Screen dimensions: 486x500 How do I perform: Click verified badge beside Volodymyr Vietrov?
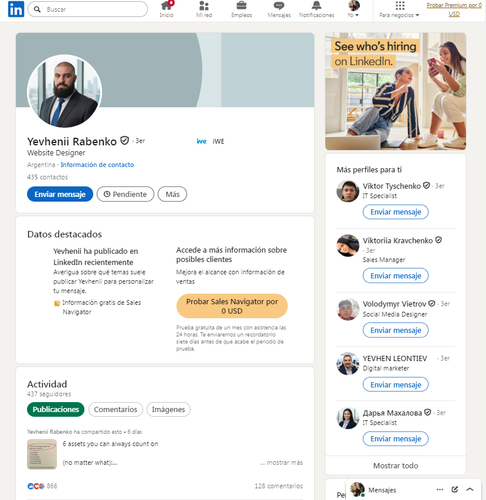coord(432,303)
